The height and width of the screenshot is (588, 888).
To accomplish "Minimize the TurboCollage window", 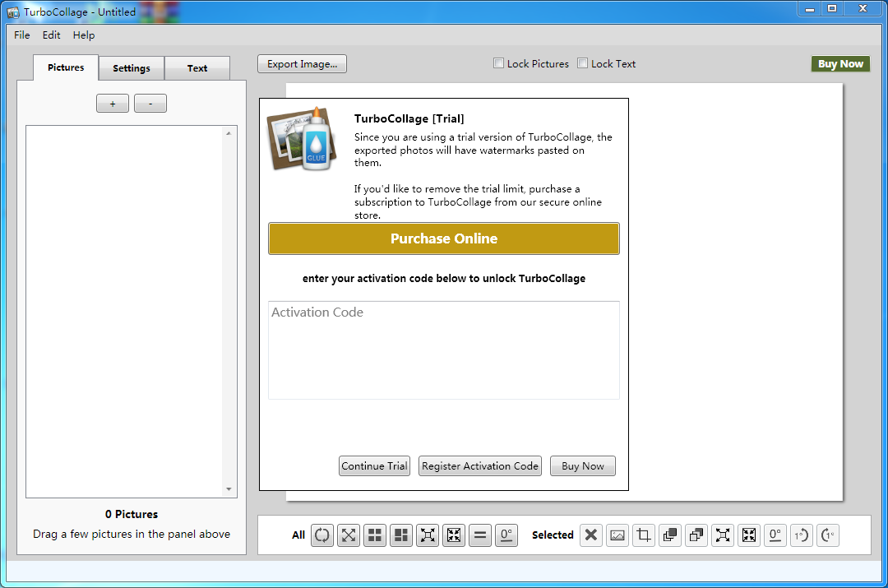I will click(810, 8).
